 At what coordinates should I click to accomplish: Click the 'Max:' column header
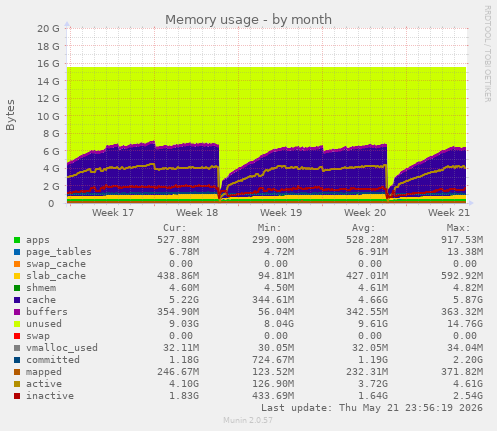[458, 228]
